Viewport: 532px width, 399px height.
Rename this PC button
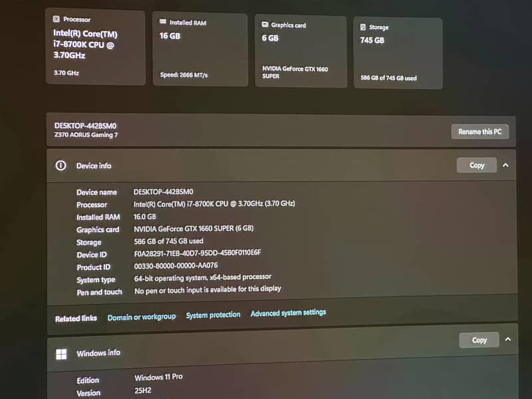pyautogui.click(x=479, y=132)
